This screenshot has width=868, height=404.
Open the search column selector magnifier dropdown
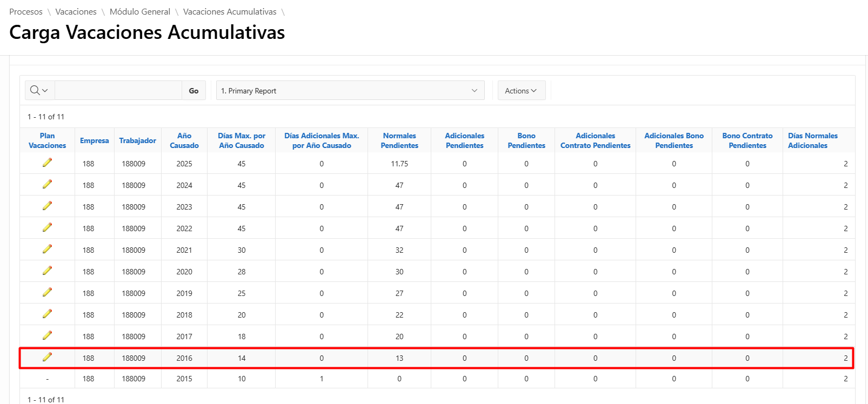pos(39,91)
